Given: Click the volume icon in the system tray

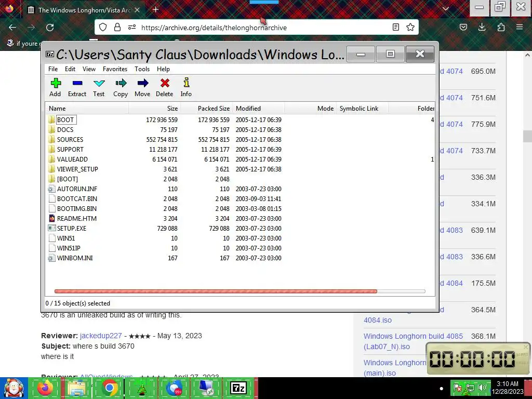Looking at the screenshot, I should pyautogui.click(x=482, y=388).
